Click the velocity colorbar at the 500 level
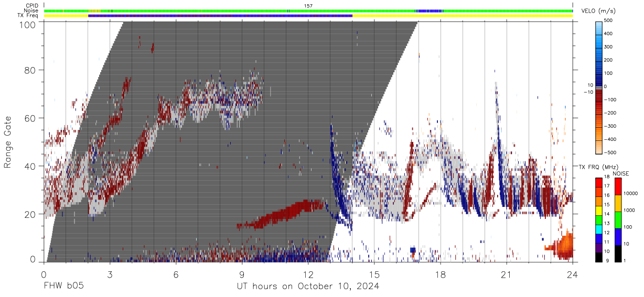 (x=600, y=22)
